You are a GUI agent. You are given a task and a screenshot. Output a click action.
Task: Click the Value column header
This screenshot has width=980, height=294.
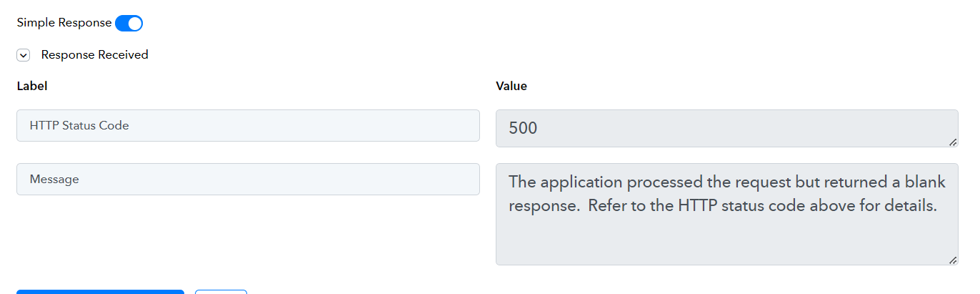tap(511, 86)
